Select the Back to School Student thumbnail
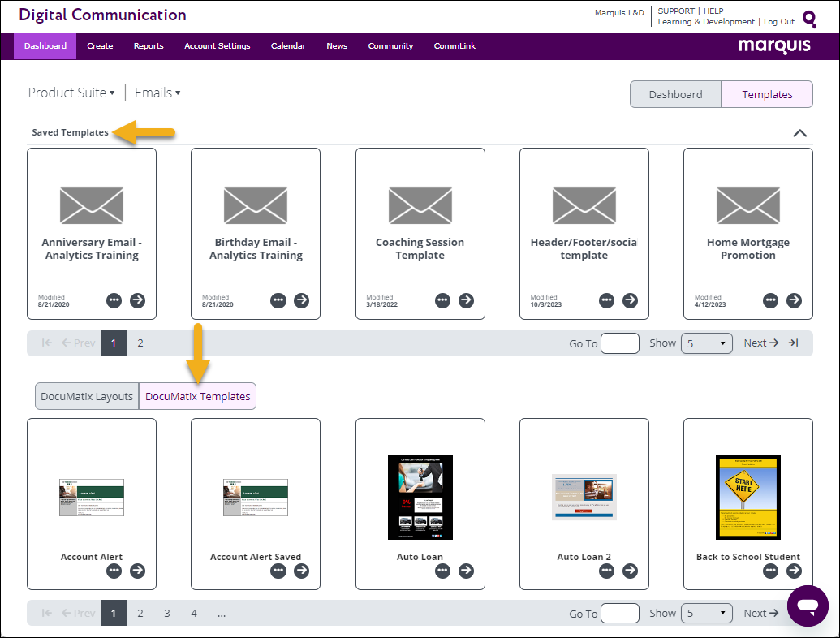 point(747,498)
